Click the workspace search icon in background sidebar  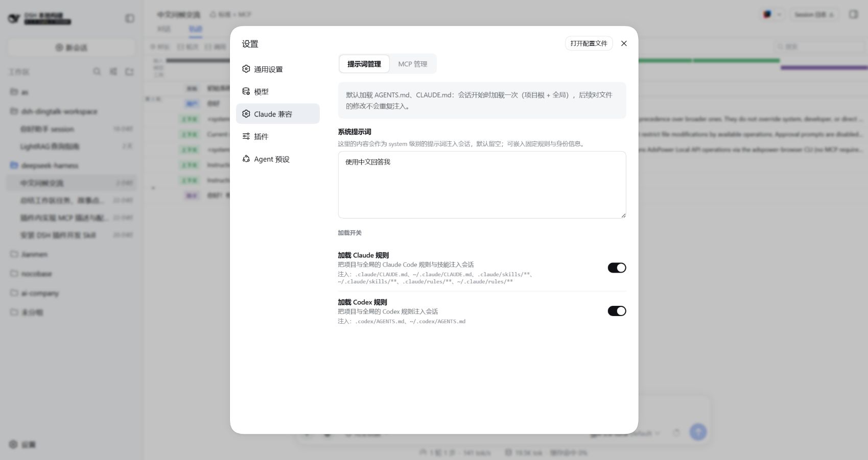97,71
